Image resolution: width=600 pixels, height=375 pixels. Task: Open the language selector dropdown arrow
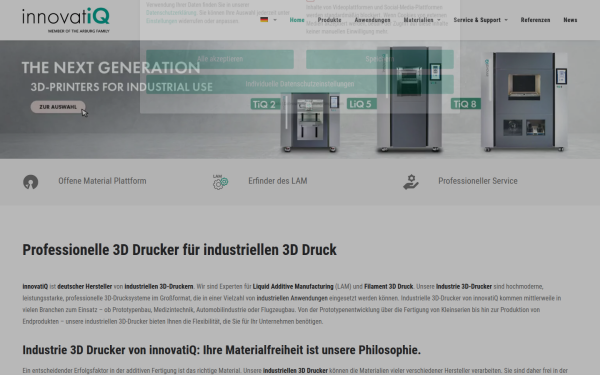tap(275, 20)
